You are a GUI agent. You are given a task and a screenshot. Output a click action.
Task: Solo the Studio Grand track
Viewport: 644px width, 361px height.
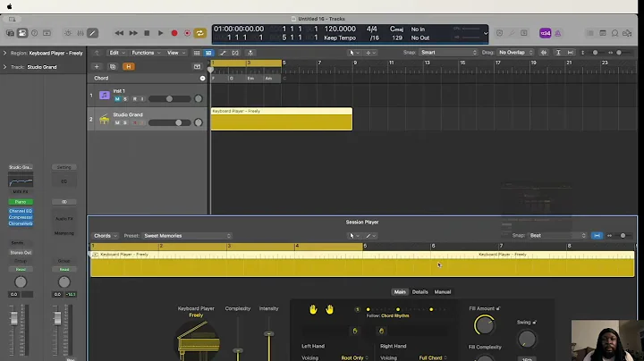(x=125, y=122)
